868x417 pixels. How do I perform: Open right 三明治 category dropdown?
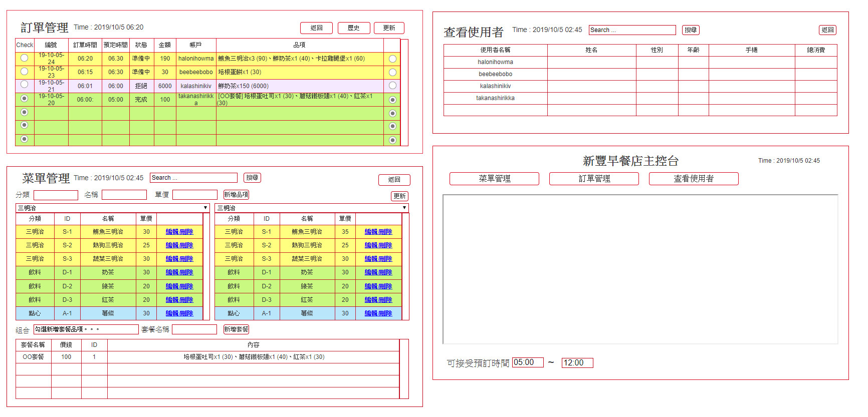[x=311, y=208]
